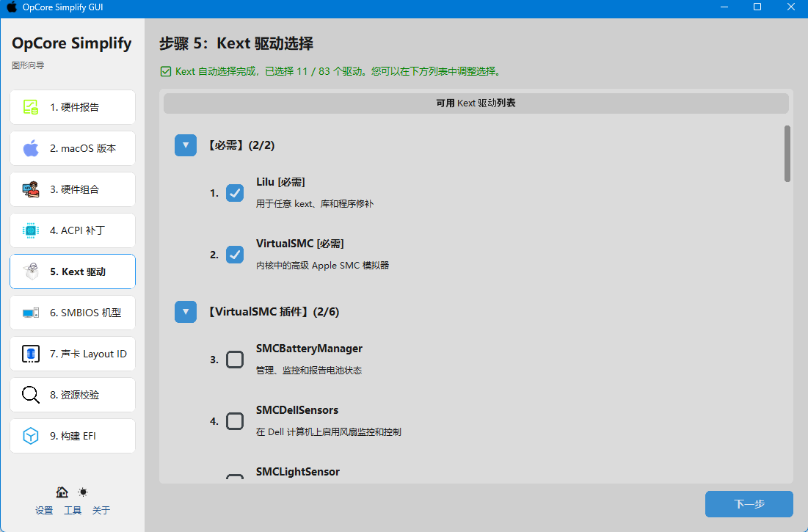The width and height of the screenshot is (808, 532).
Task: Uncheck the Lilu kext checkbox
Action: tap(235, 193)
